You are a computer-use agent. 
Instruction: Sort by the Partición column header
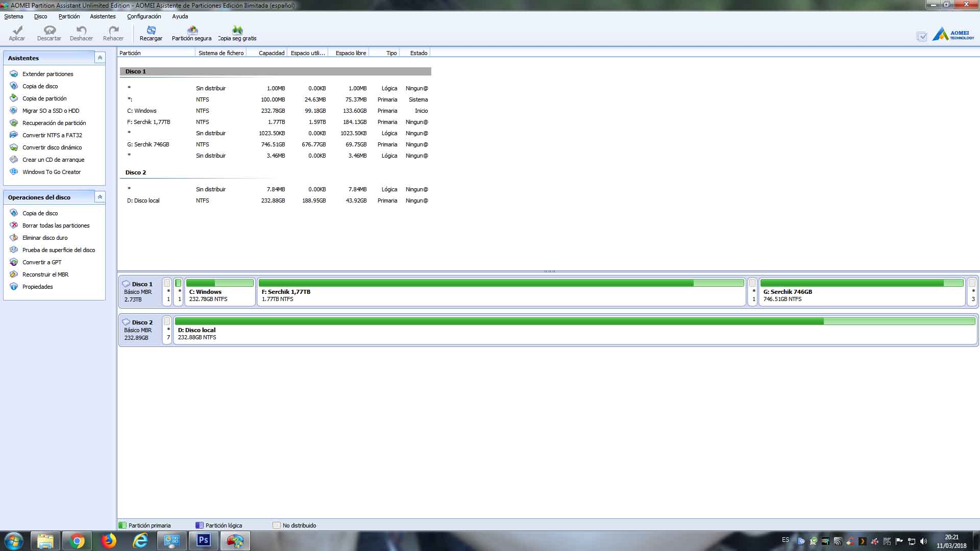click(x=156, y=53)
